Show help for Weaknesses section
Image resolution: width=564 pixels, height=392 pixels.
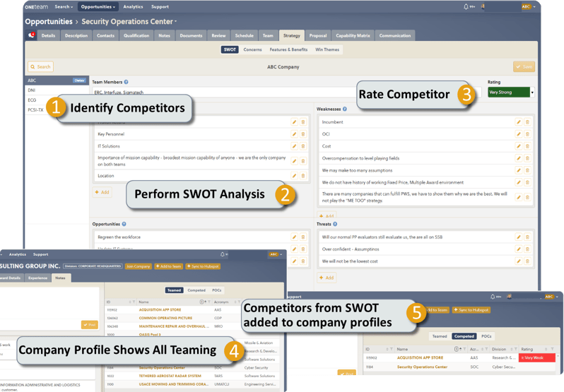click(x=345, y=109)
